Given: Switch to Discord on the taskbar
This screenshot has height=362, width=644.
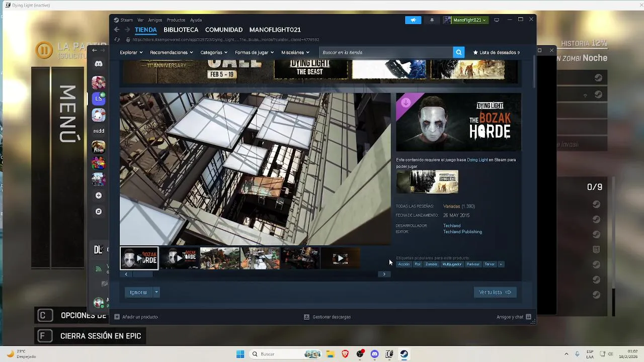Looking at the screenshot, I should (374, 354).
